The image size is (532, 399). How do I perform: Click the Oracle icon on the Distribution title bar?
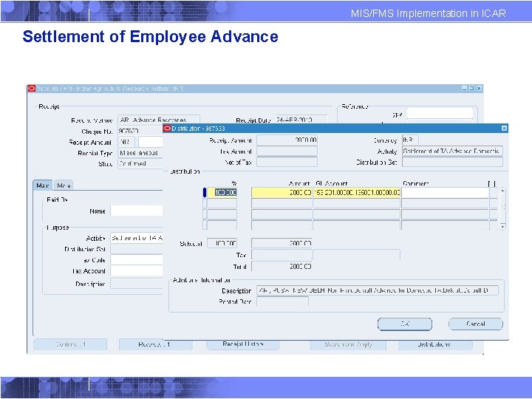pos(167,129)
